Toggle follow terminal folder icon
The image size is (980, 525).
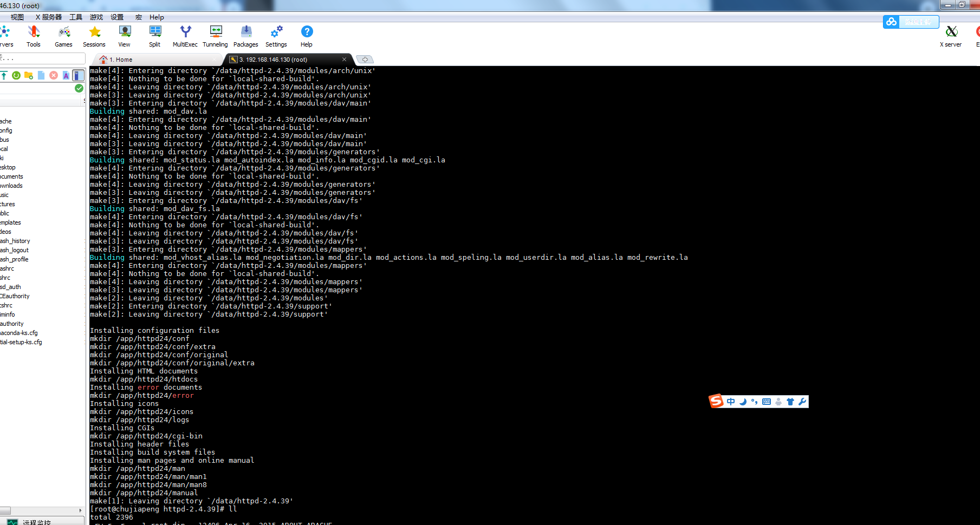pos(79,75)
